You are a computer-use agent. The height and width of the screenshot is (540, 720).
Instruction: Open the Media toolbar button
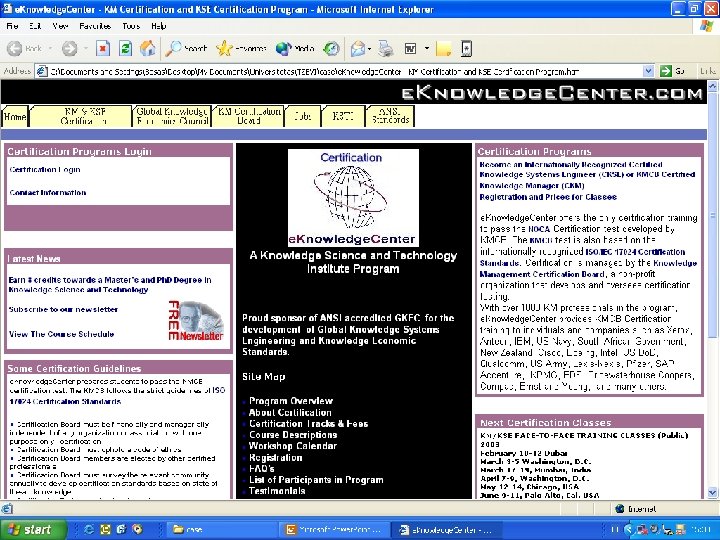click(x=295, y=48)
